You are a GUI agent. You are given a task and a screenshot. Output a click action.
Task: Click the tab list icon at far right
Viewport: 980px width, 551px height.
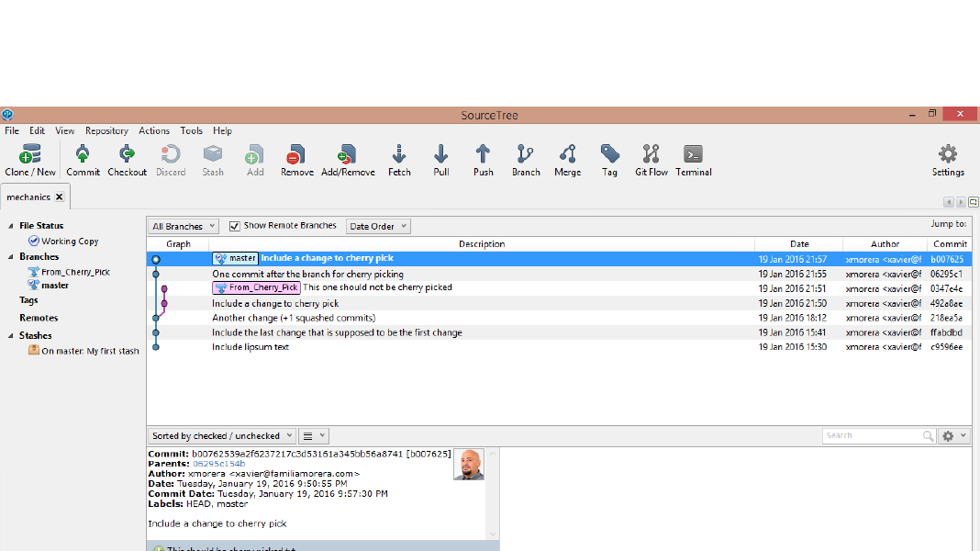coord(974,202)
